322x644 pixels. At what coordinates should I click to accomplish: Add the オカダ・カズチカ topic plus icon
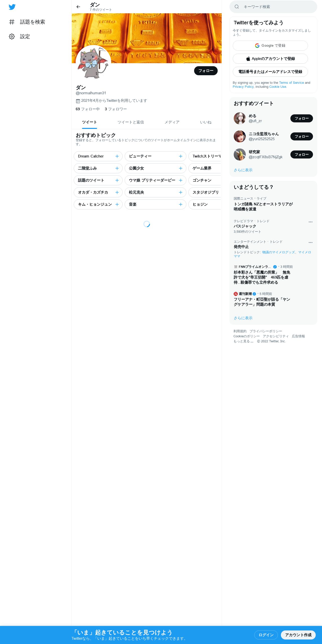point(117,192)
